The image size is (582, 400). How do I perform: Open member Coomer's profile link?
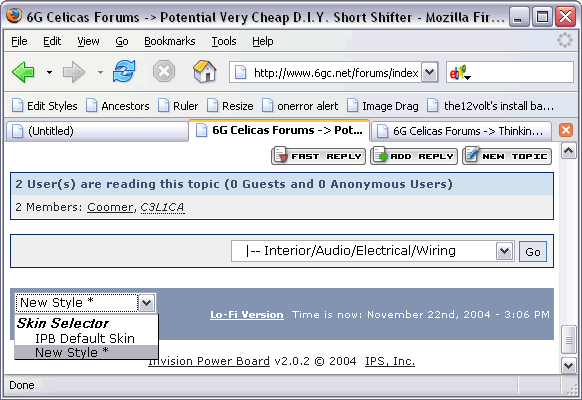click(110, 207)
